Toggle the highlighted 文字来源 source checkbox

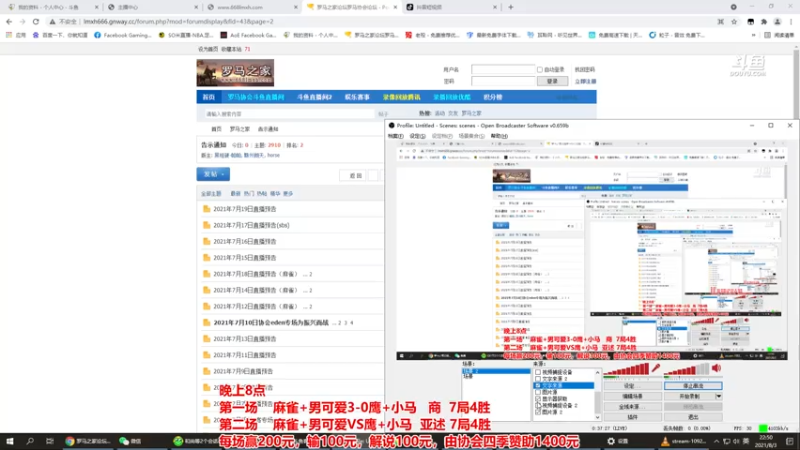point(538,386)
